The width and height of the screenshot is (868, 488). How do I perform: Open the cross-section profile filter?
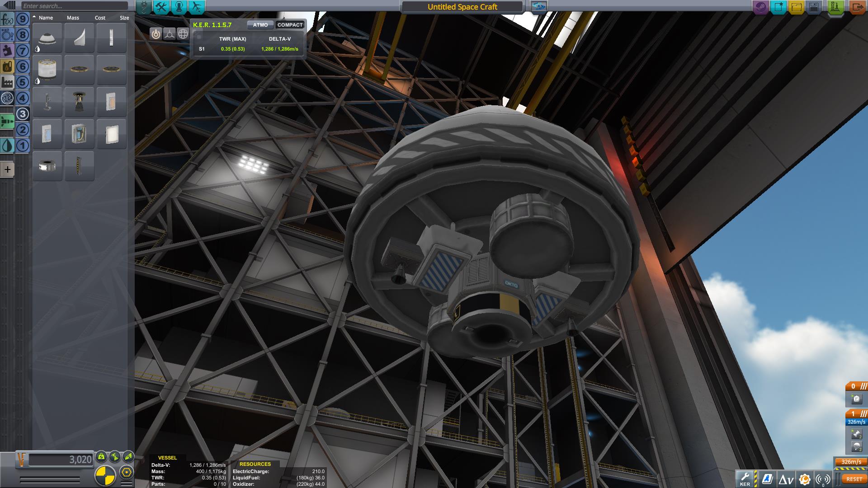pos(7,35)
